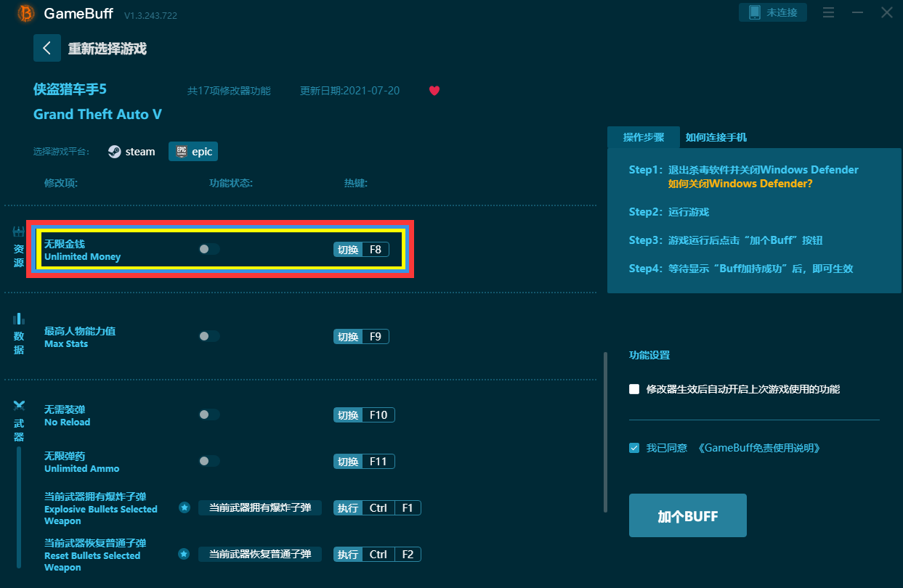Select the resources category sidebar icon
The image size is (903, 588).
19,232
